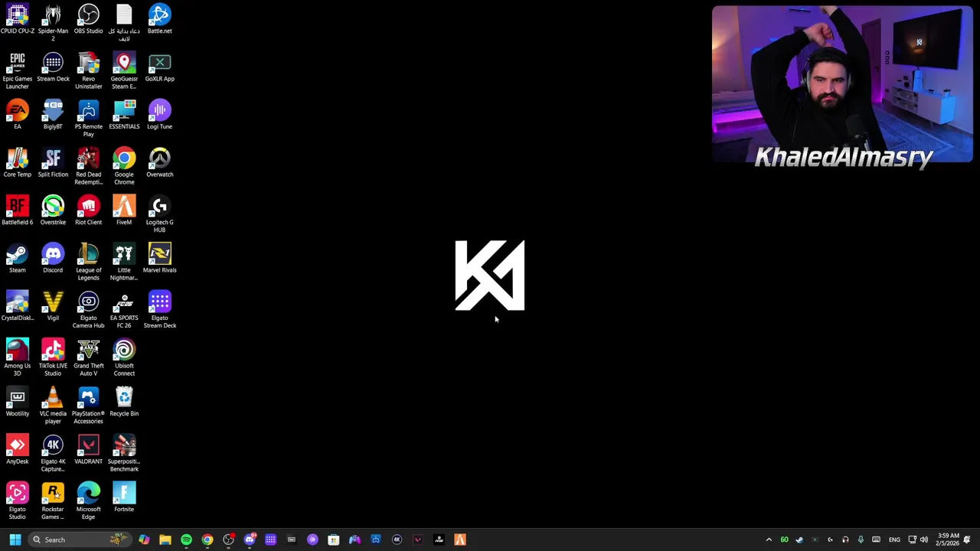The width and height of the screenshot is (980, 551).
Task: Select the Revo Uninstaller desktop icon
Action: click(x=88, y=71)
